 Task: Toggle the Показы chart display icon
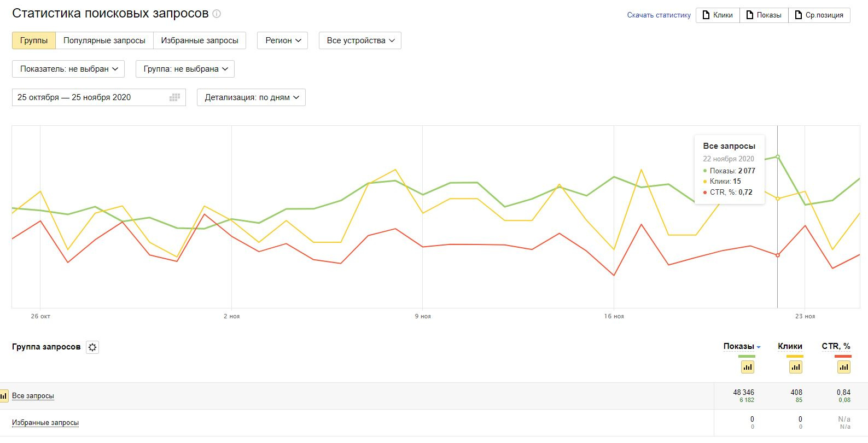point(747,367)
